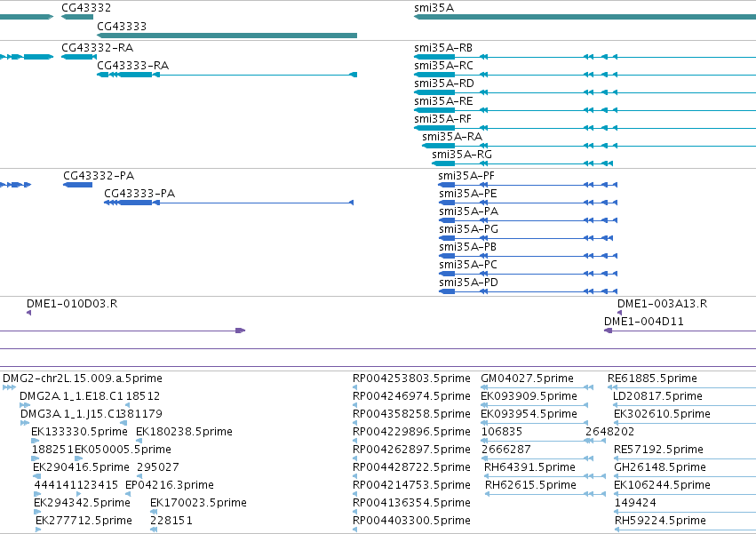Open the smi35A-PD CDS label
The image size is (756, 534).
(x=468, y=283)
